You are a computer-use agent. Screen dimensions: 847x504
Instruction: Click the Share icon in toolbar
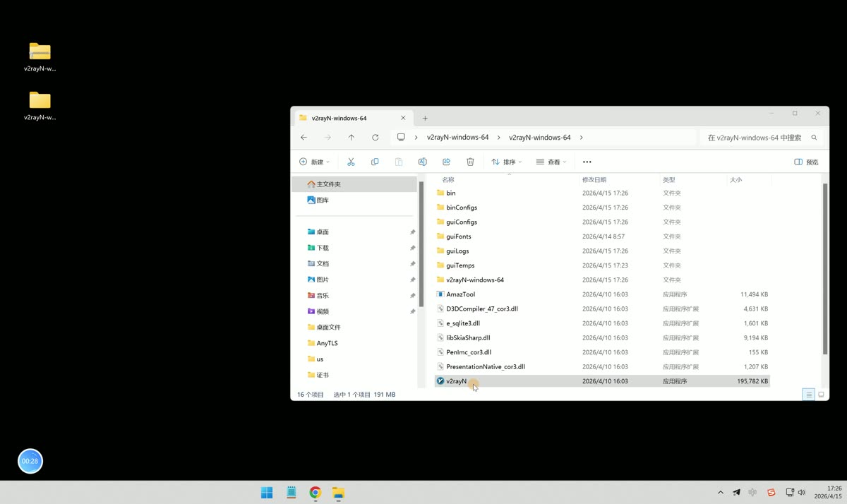(x=446, y=162)
